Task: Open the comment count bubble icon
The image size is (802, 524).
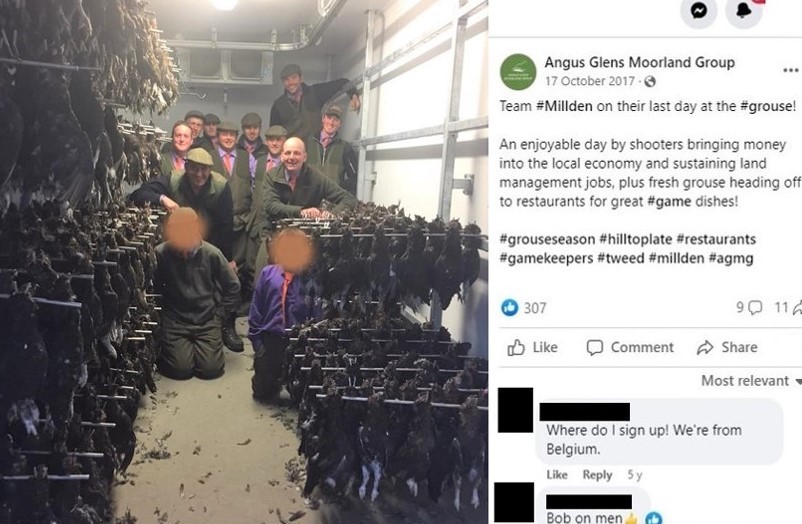Action: click(x=755, y=308)
